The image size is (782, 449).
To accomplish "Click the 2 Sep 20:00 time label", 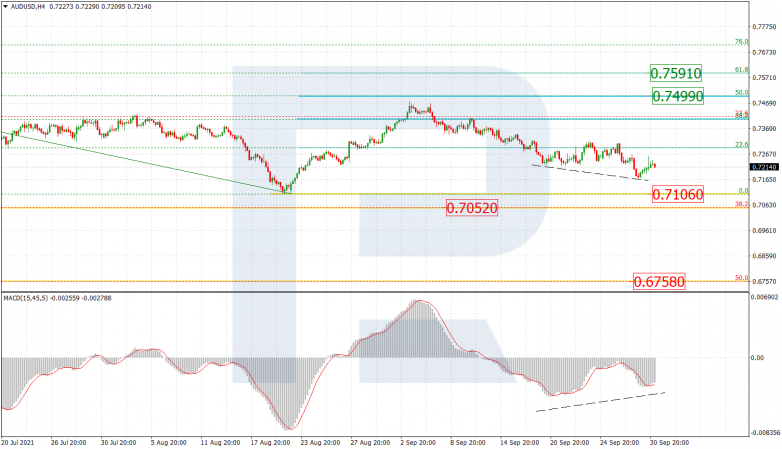I will point(418,443).
